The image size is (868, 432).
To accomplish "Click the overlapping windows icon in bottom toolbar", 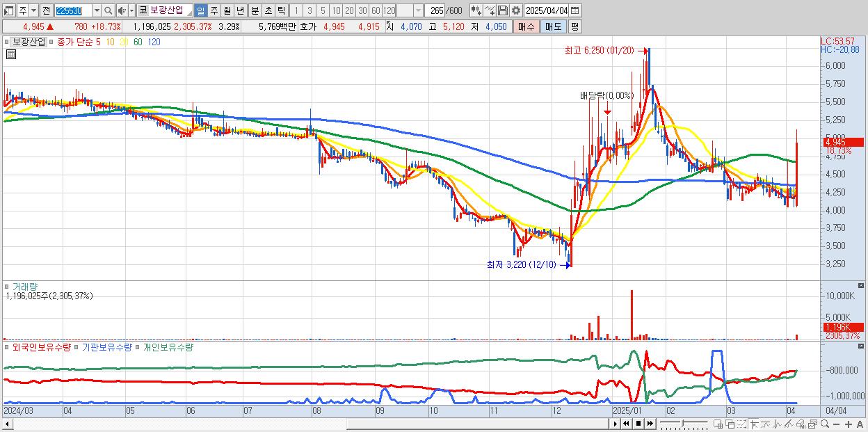I will pyautogui.click(x=730, y=424).
